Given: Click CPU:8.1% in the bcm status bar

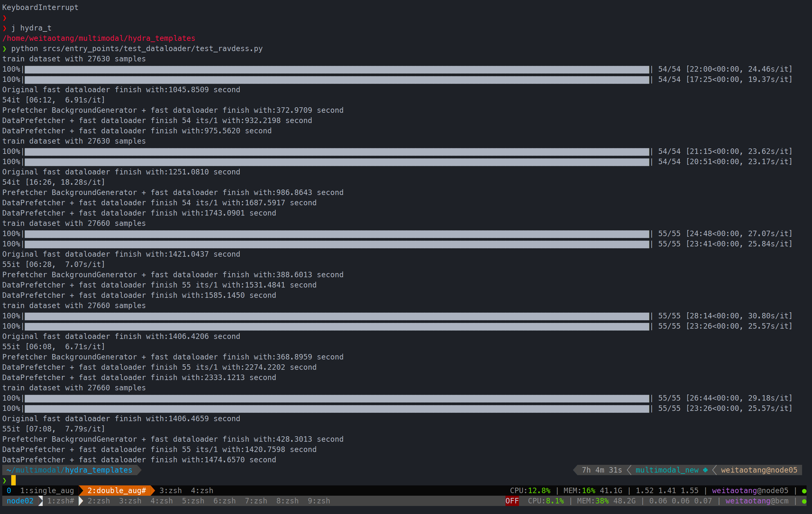Looking at the screenshot, I should tap(546, 501).
